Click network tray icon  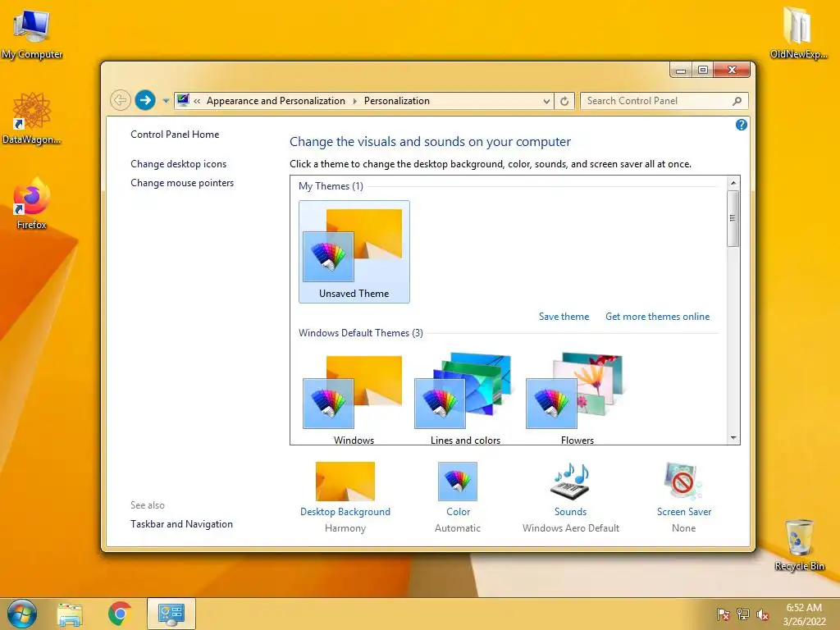743,614
